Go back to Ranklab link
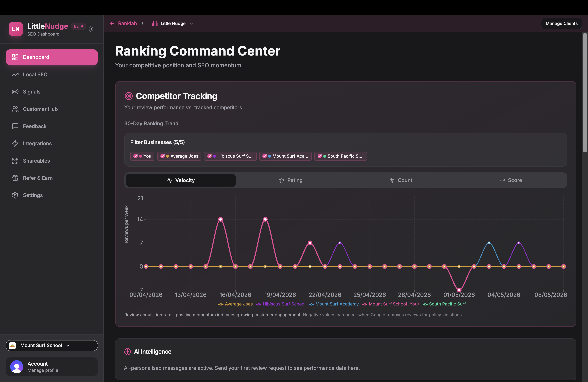588x382 pixels. point(124,23)
